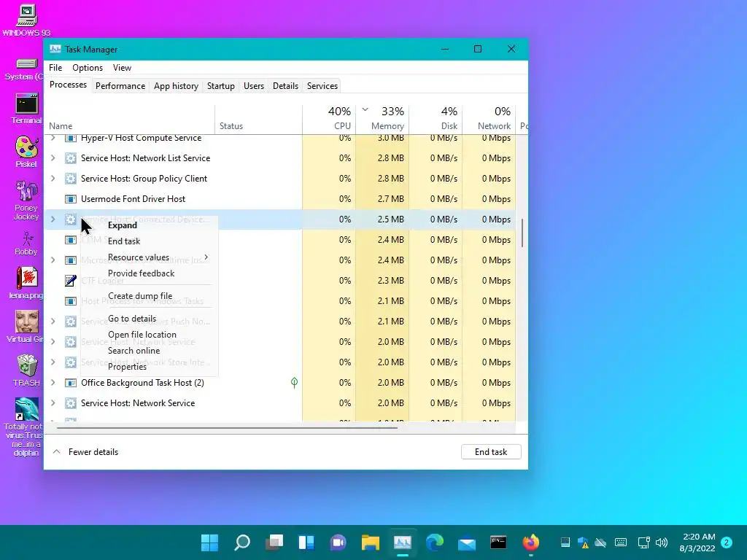Choose Provide feedback in context menu

click(141, 273)
